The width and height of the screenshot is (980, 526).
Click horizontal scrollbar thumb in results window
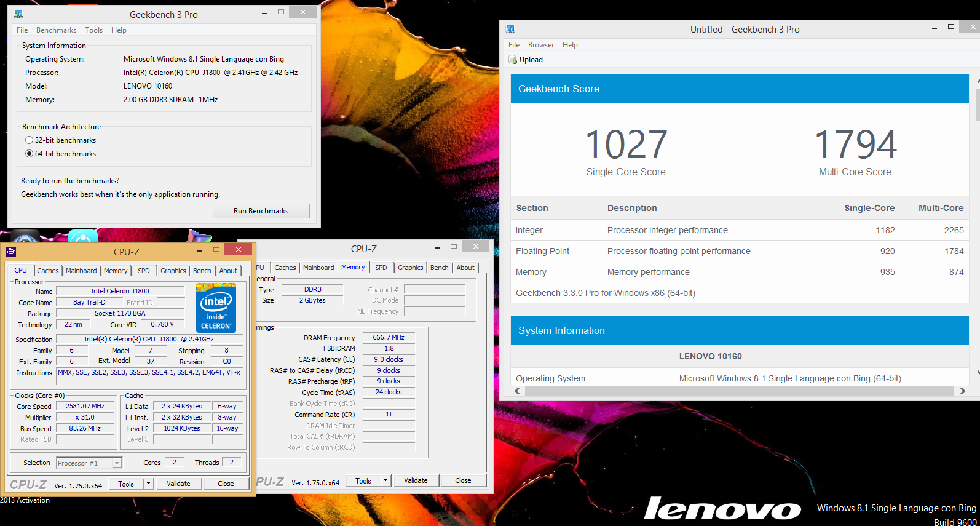(x=739, y=391)
